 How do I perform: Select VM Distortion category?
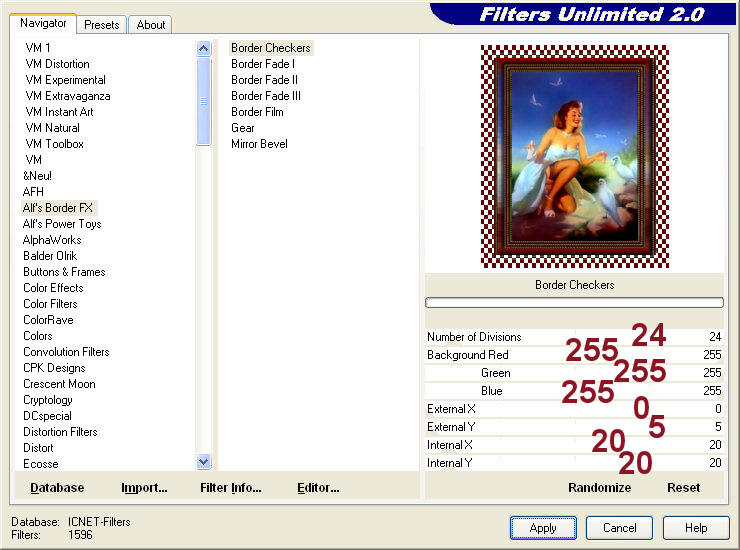point(57,64)
